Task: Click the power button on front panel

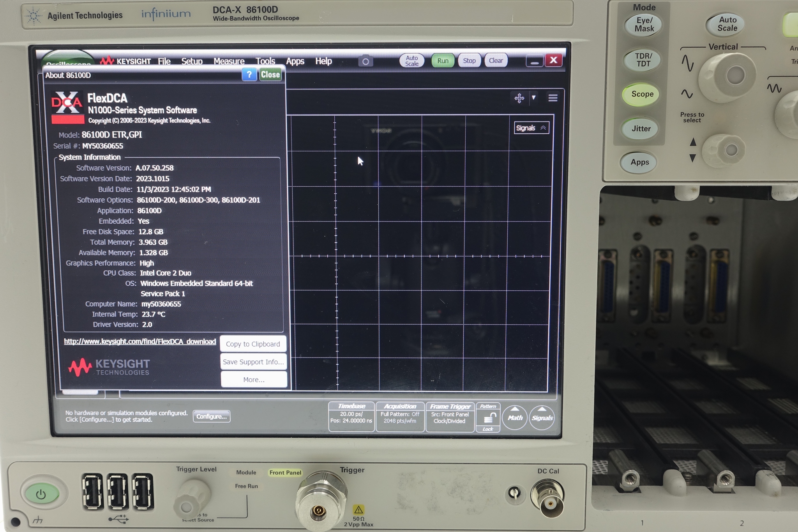Action: [41, 494]
